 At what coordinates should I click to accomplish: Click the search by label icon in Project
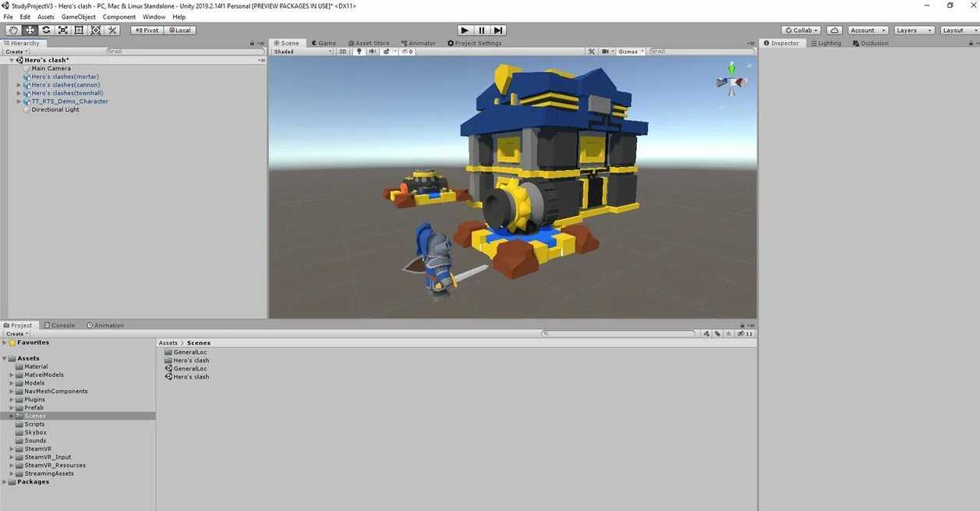tap(717, 334)
